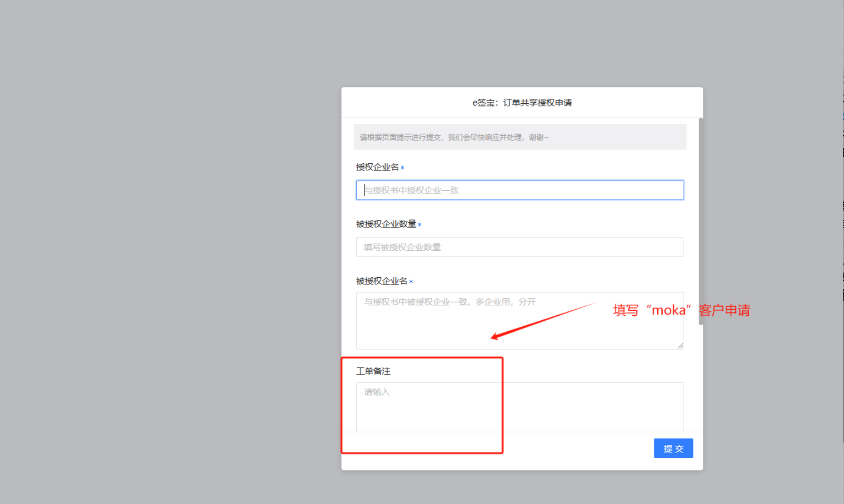Screen dimensions: 844x504
Task: Click the gray notice banner text
Action: click(453, 137)
